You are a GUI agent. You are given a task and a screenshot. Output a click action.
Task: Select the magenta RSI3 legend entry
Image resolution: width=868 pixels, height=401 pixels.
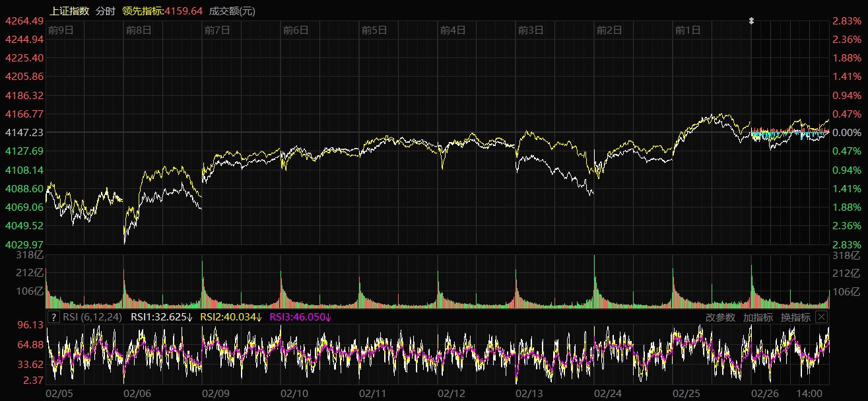(x=300, y=317)
